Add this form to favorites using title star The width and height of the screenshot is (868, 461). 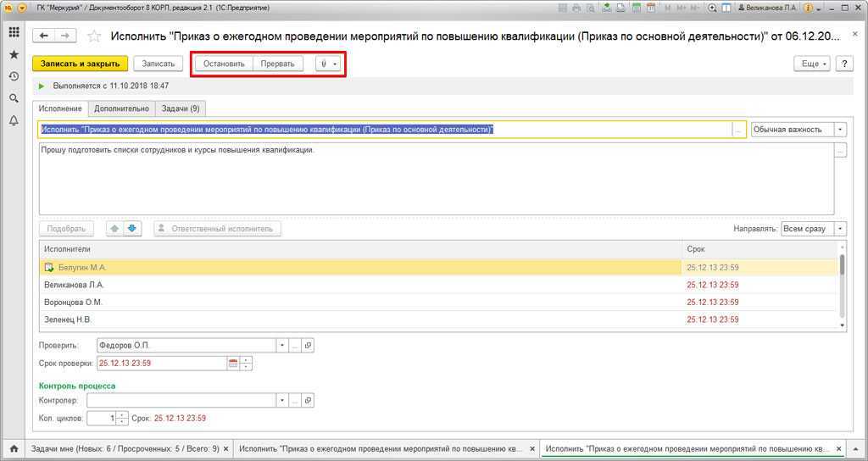[x=94, y=36]
